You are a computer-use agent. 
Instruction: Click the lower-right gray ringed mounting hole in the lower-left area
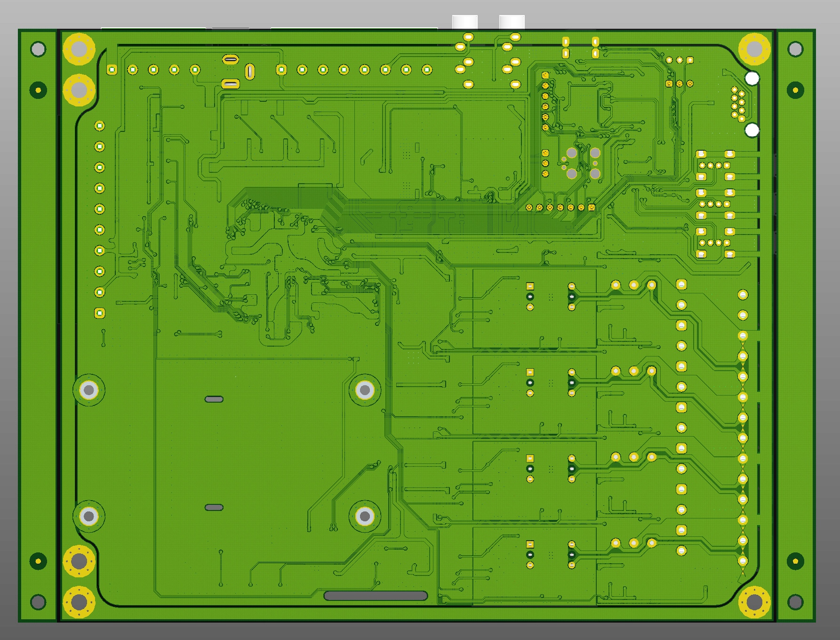coord(365,517)
